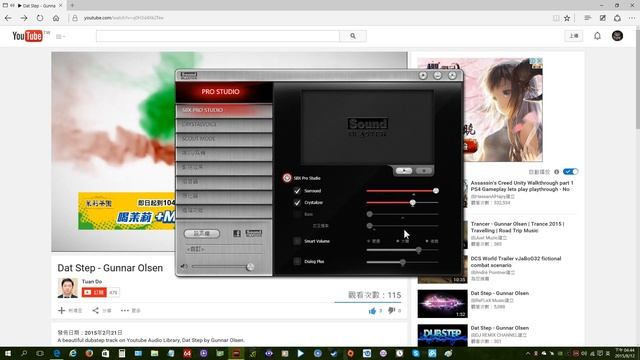Toggle the SBX Pro Studio power button

coord(287,178)
